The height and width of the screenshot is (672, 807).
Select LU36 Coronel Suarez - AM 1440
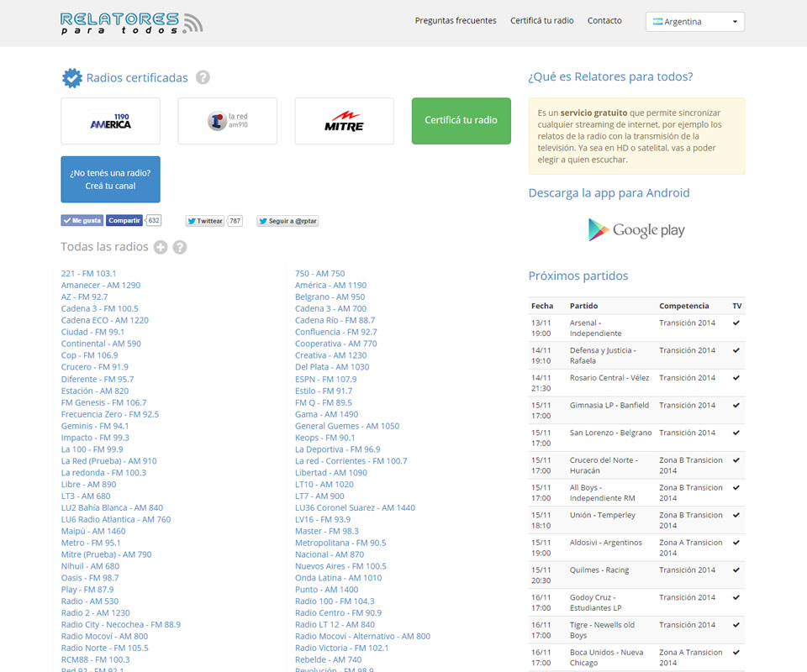tap(355, 507)
